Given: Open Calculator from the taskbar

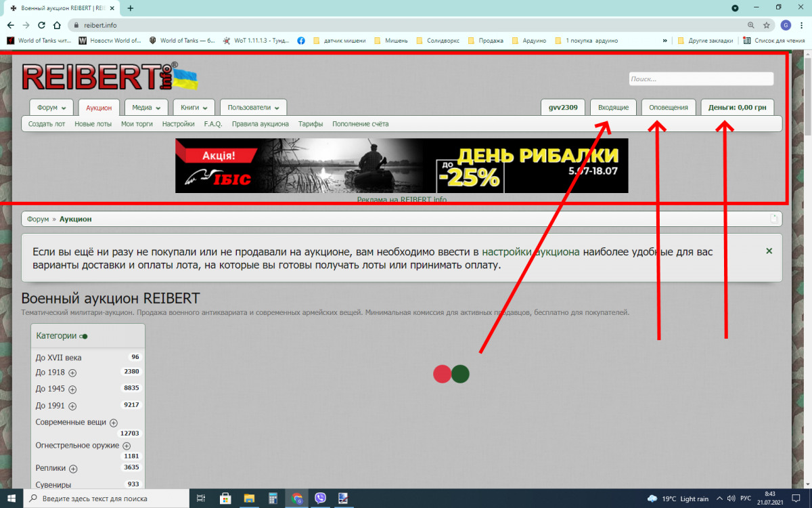Looking at the screenshot, I should 273,499.
